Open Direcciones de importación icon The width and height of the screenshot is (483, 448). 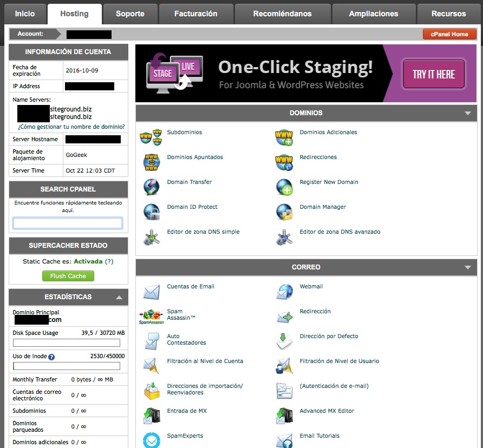(x=151, y=391)
